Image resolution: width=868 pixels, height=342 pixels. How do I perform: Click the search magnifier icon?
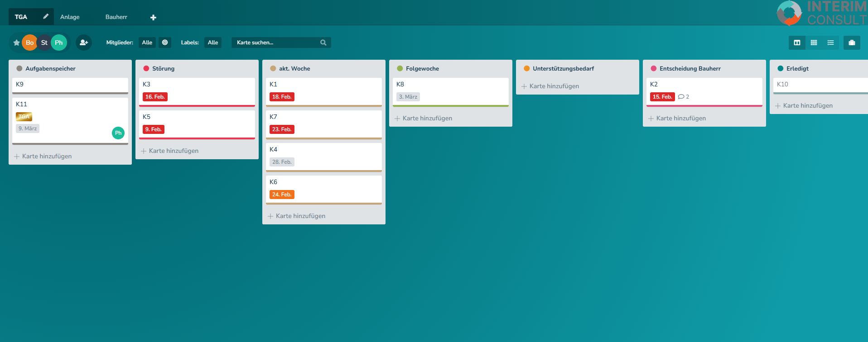tap(323, 43)
